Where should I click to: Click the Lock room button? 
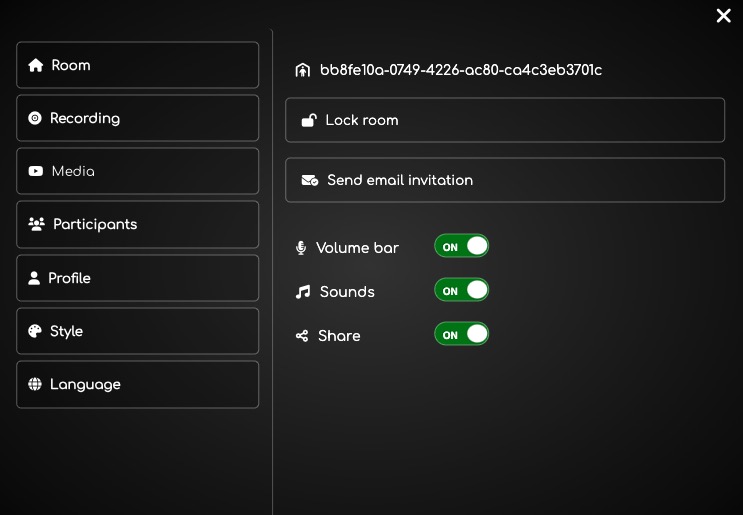click(505, 120)
